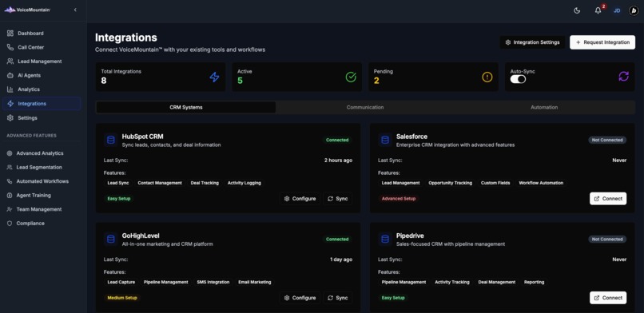Click GoHighLevel's Connected status badge
This screenshot has height=313, width=644.
point(337,240)
